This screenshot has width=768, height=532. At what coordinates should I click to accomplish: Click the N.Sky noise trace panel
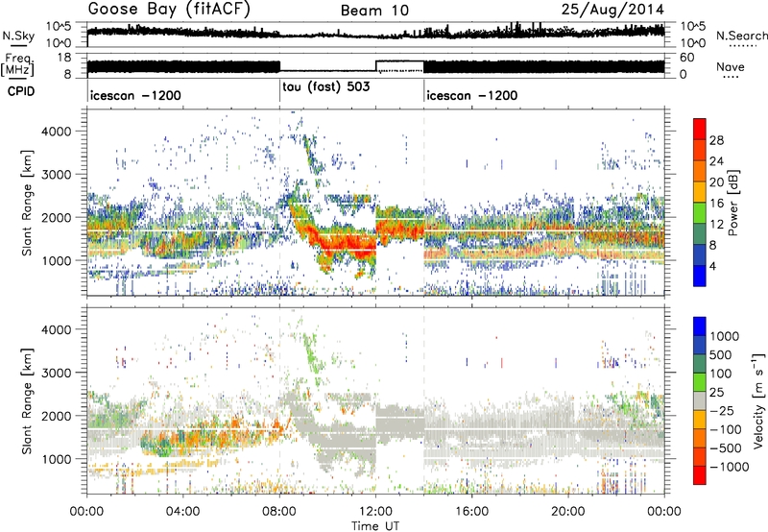tap(375, 35)
